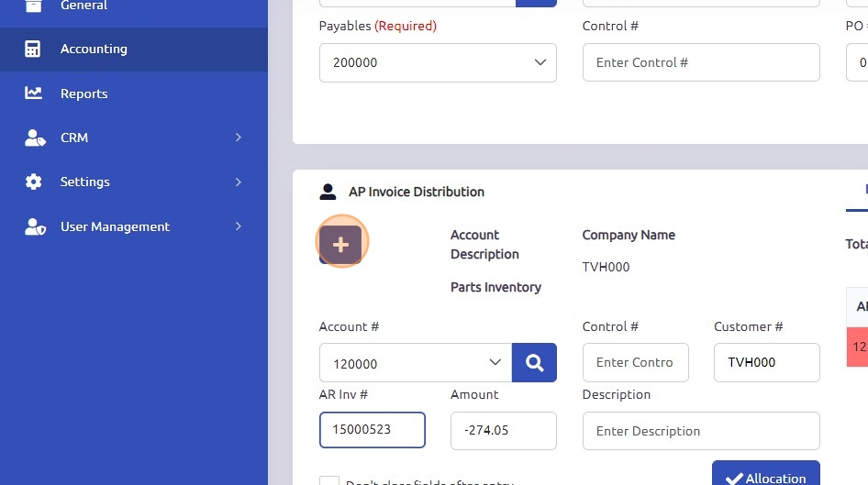Click the Allocation button

click(x=765, y=473)
